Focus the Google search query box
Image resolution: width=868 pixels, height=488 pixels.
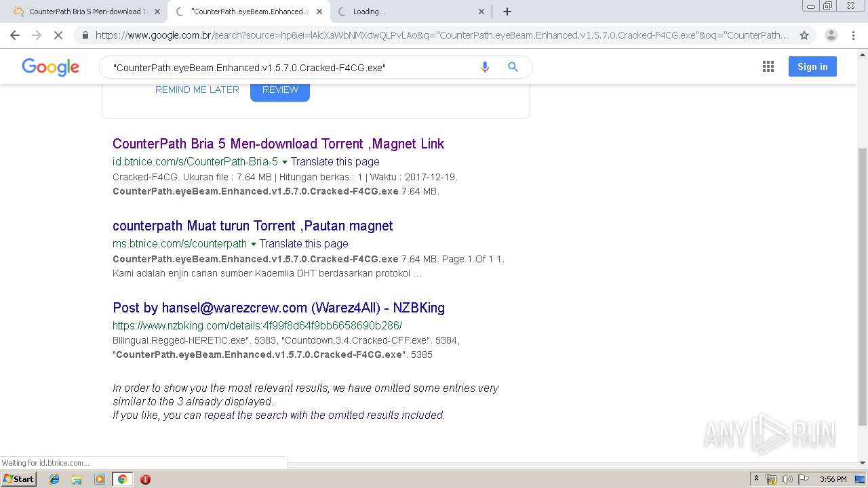point(292,67)
